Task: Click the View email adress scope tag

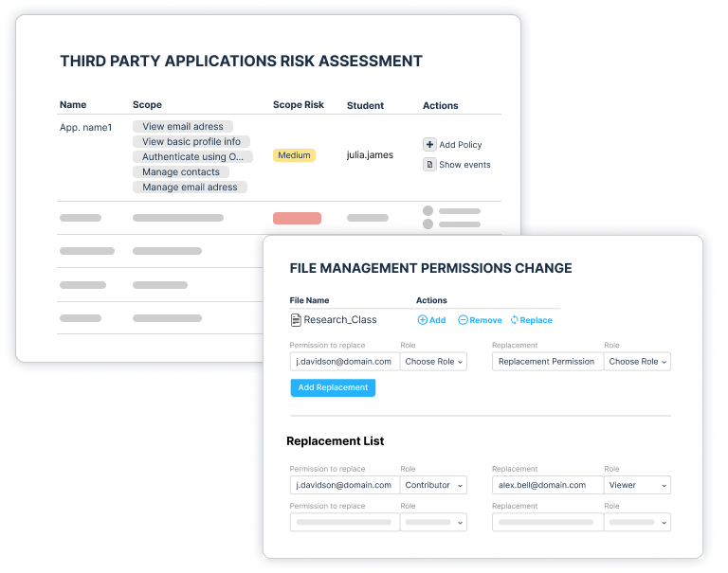Action: coord(183,126)
